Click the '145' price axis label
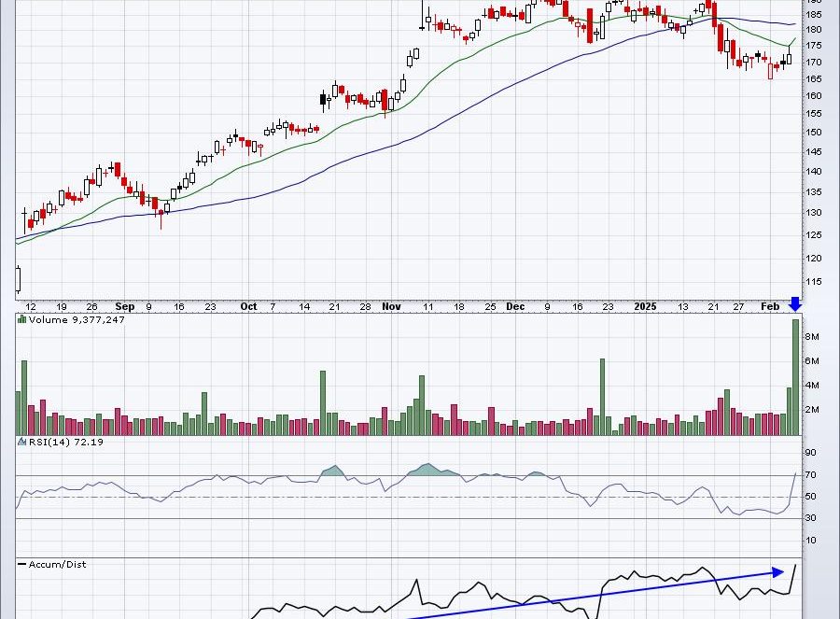 814,152
